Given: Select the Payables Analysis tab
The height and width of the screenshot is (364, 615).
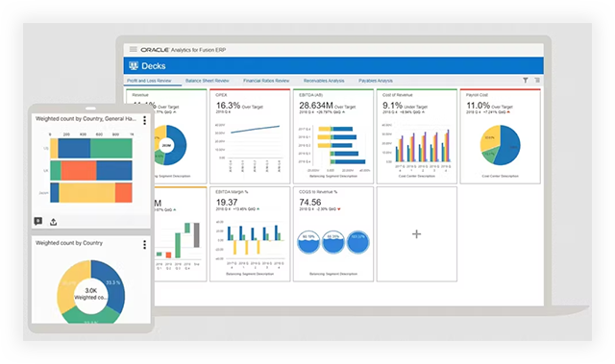Looking at the screenshot, I should tap(376, 81).
